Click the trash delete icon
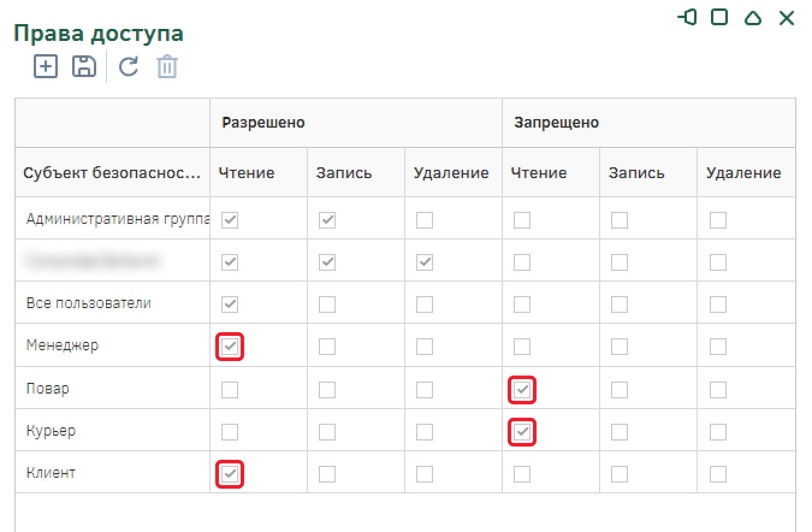This screenshot has height=532, width=812. point(167,66)
